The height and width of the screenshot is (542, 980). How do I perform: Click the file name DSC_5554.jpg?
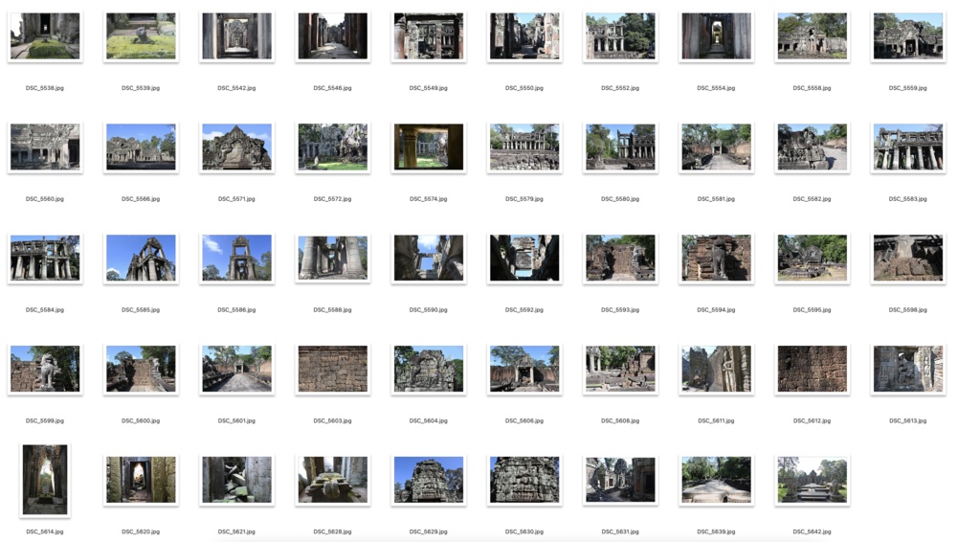point(716,88)
